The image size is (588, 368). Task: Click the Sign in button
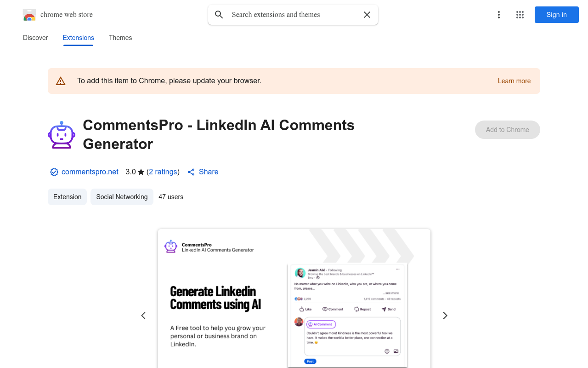[557, 15]
